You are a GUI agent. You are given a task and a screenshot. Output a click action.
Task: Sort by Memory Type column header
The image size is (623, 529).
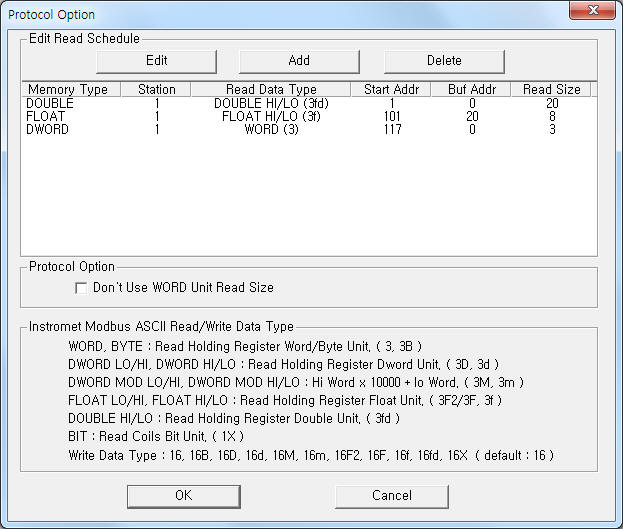pyautogui.click(x=71, y=89)
